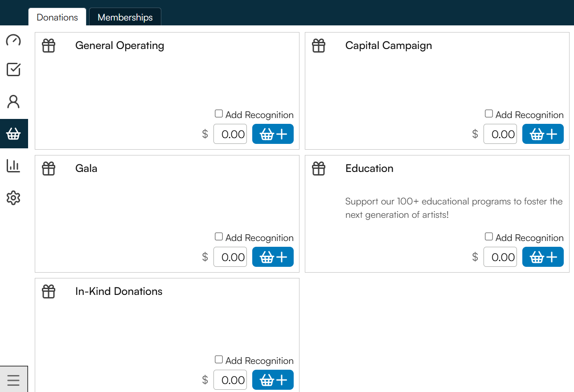The image size is (574, 392).
Task: Add General Operating donation to cart
Action: [273, 134]
